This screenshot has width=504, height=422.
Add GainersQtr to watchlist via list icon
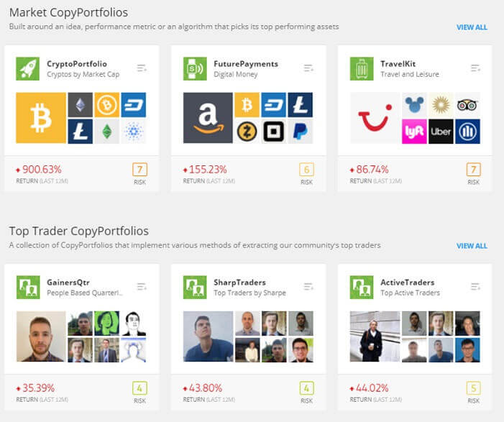[142, 287]
